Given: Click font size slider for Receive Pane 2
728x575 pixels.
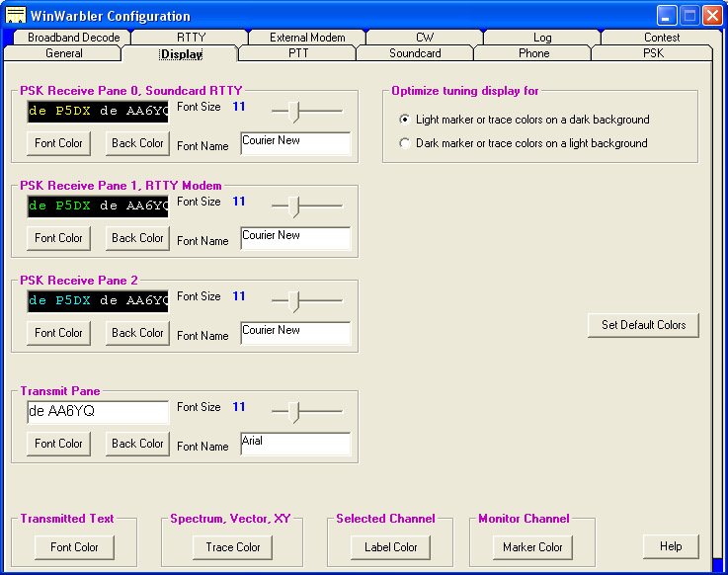Looking at the screenshot, I should click(x=307, y=301).
